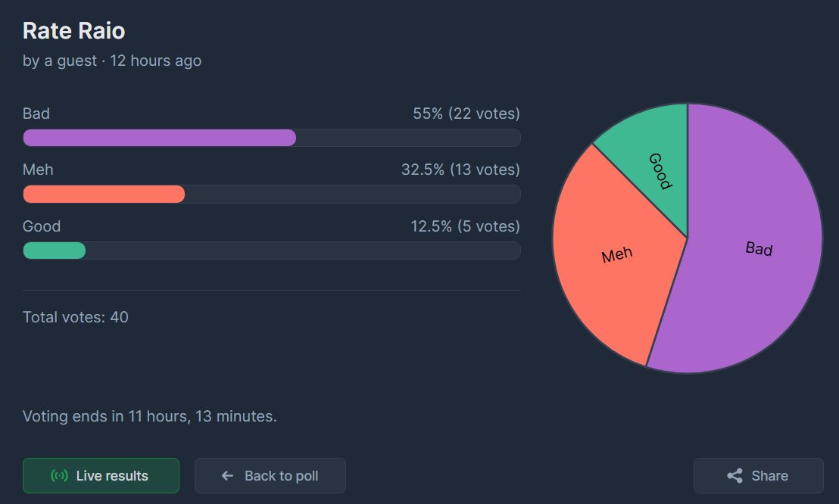Image resolution: width=839 pixels, height=504 pixels.
Task: Click the green Good progress bar
Action: 54,250
